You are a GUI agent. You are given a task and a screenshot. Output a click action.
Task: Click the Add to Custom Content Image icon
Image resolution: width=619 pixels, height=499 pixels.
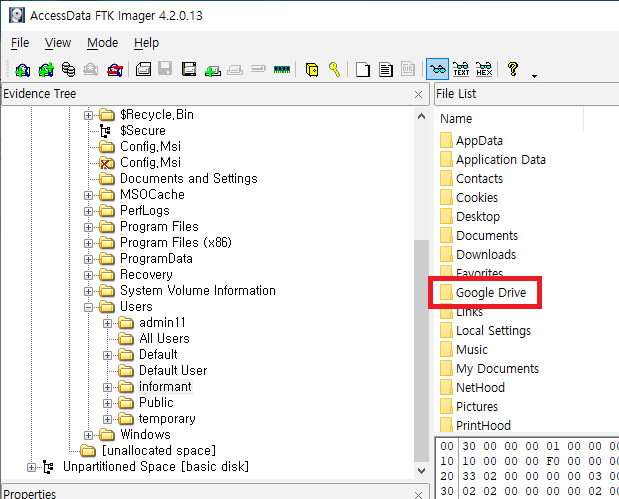tap(212, 70)
